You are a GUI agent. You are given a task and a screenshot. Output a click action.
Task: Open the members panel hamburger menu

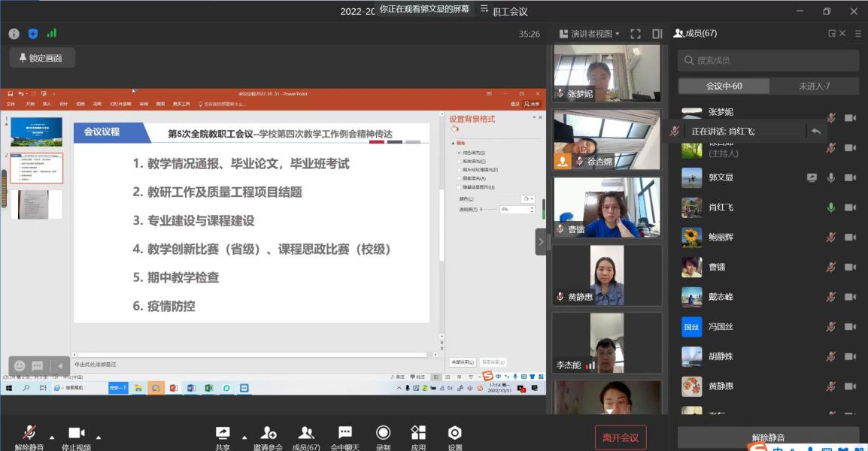click(858, 33)
